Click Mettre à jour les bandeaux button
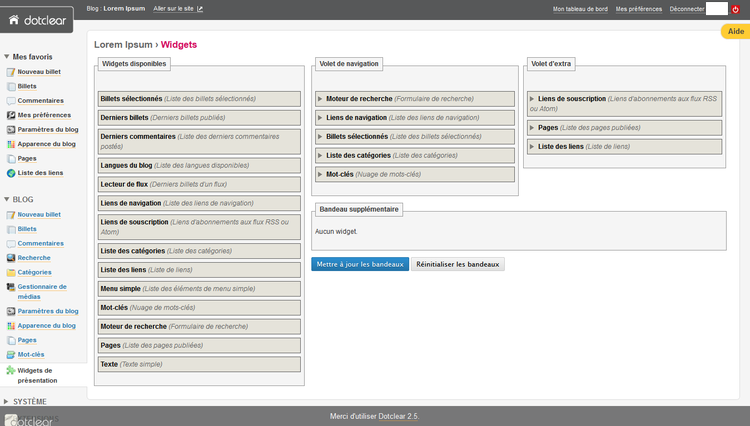The image size is (750, 426). click(x=360, y=265)
